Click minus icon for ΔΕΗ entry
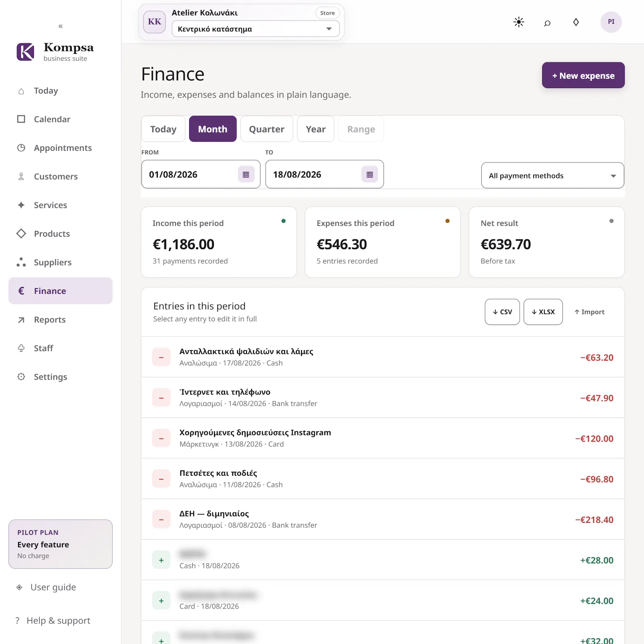This screenshot has width=644, height=644. click(x=161, y=520)
